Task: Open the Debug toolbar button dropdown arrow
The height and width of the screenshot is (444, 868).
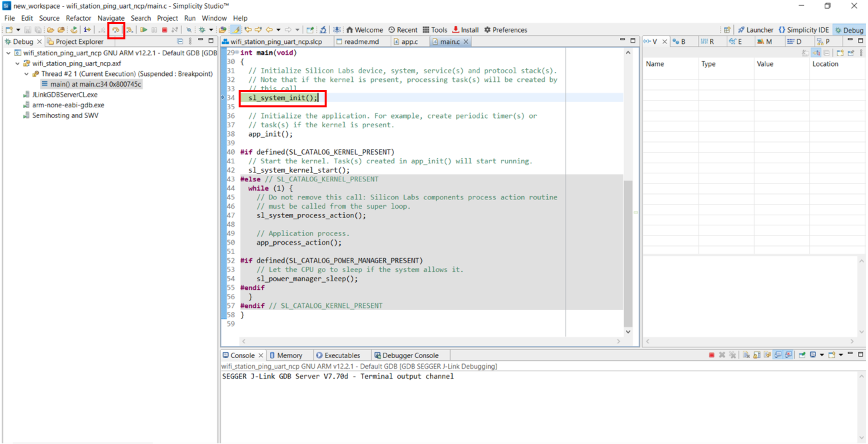Action: click(x=211, y=30)
